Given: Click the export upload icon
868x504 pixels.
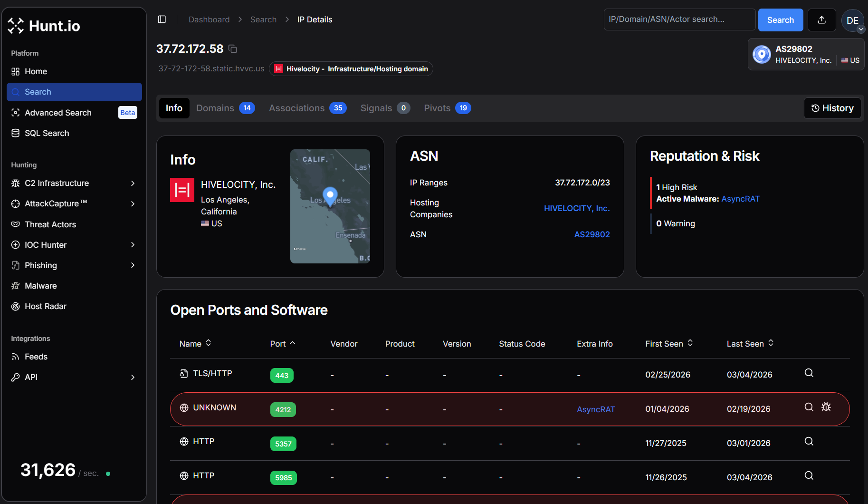Looking at the screenshot, I should coord(821,20).
